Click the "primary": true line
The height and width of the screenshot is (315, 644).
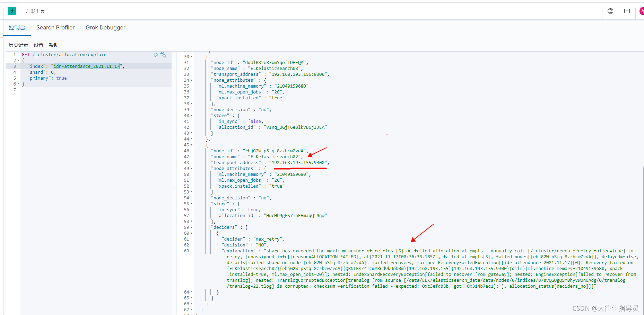(x=47, y=78)
